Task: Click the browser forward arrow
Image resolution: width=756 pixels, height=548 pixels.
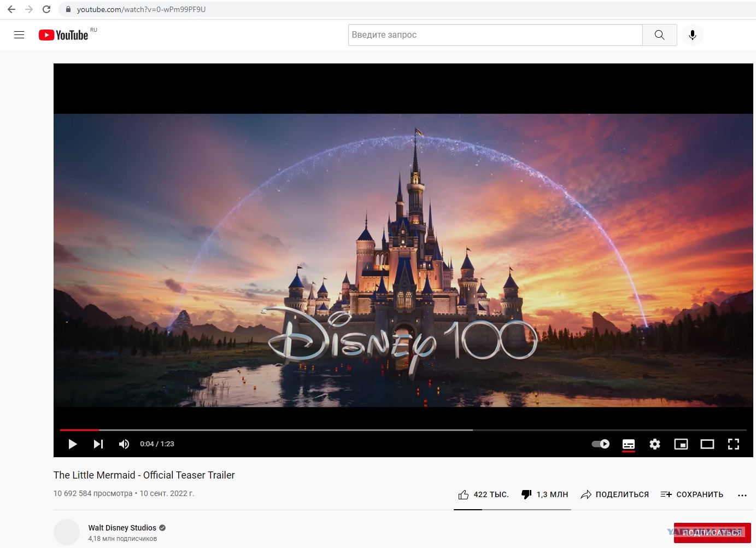Action: point(29,9)
